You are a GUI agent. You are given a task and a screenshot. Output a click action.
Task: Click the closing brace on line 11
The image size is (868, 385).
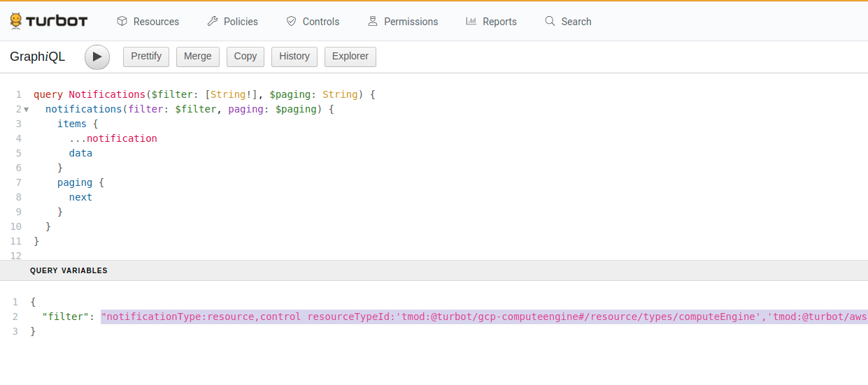[36, 241]
